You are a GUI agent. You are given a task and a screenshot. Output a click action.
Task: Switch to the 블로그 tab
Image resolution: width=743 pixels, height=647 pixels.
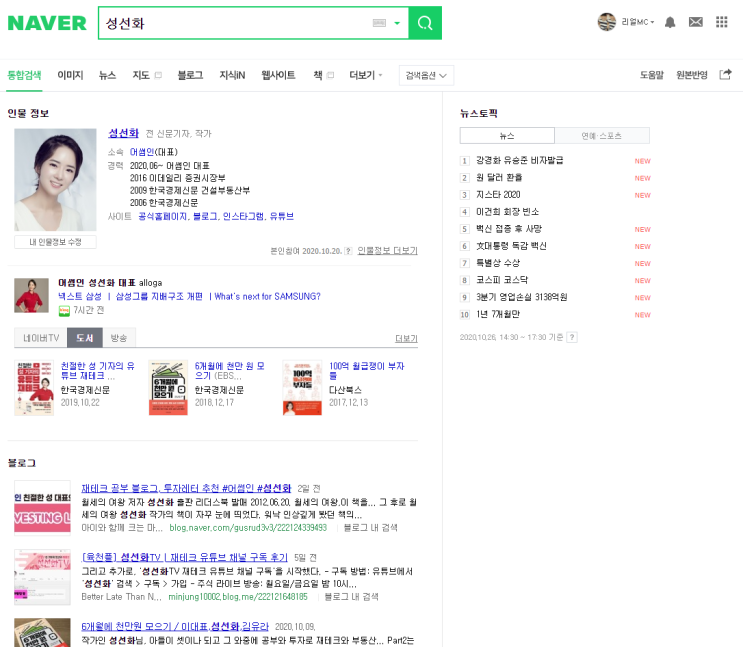190,75
